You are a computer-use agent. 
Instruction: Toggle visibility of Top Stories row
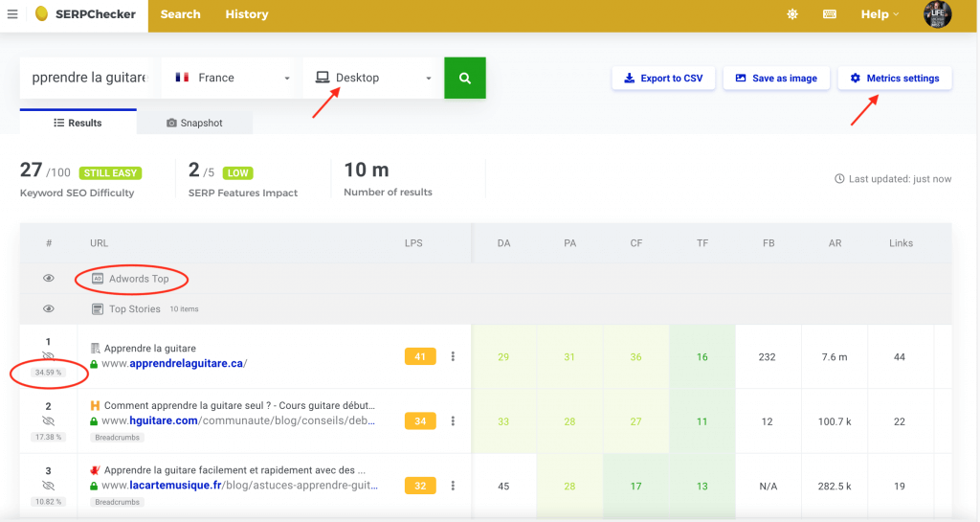[x=49, y=308]
